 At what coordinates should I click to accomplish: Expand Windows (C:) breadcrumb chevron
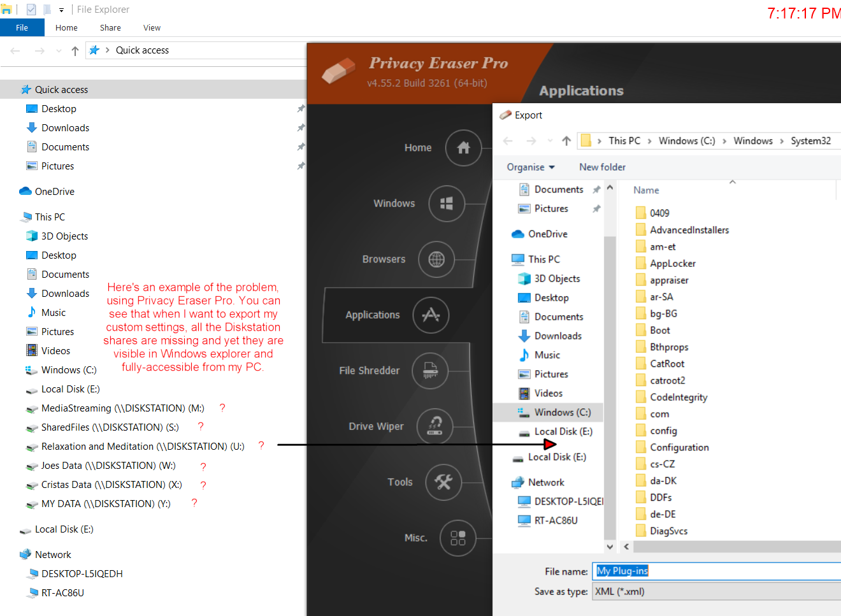pos(724,141)
